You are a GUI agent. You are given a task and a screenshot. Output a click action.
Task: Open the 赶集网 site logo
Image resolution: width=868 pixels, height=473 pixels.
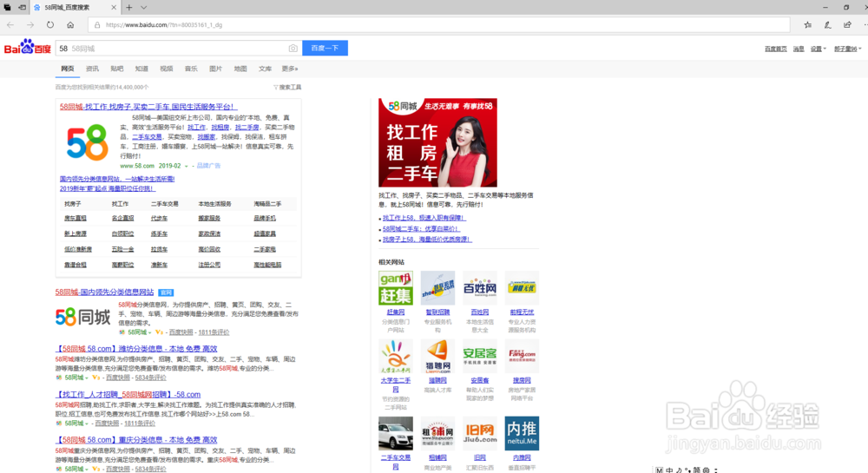pyautogui.click(x=395, y=287)
